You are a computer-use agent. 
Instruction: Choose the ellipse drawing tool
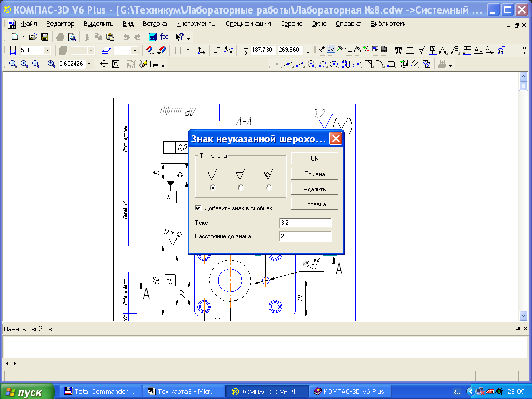pyautogui.click(x=335, y=64)
